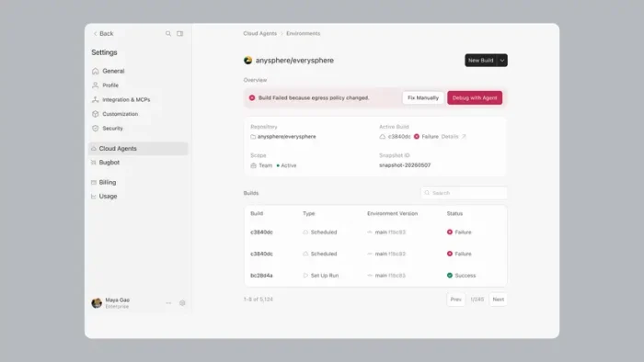Open settings gear next to Maya Gao

pos(182,303)
